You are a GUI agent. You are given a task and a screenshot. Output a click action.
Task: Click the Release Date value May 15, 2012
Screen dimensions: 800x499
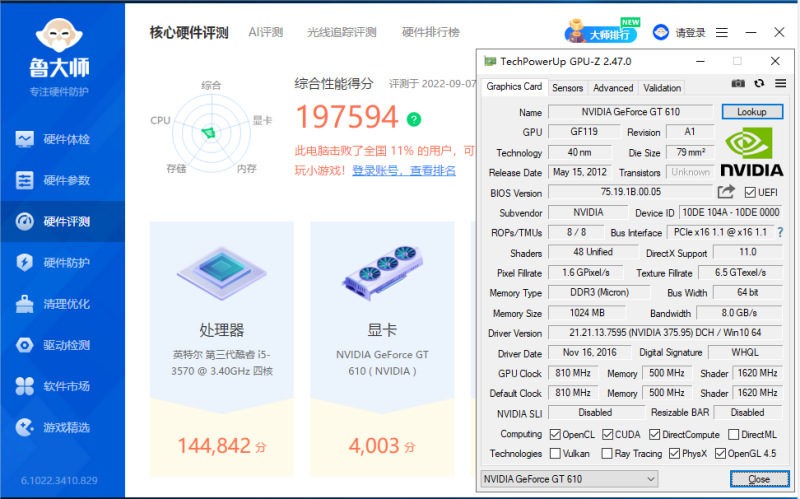580,172
